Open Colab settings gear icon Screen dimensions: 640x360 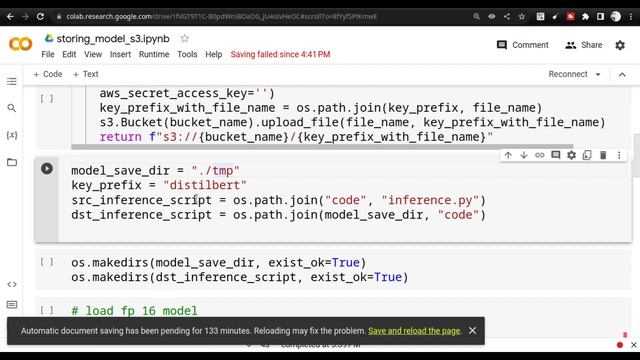(620, 45)
